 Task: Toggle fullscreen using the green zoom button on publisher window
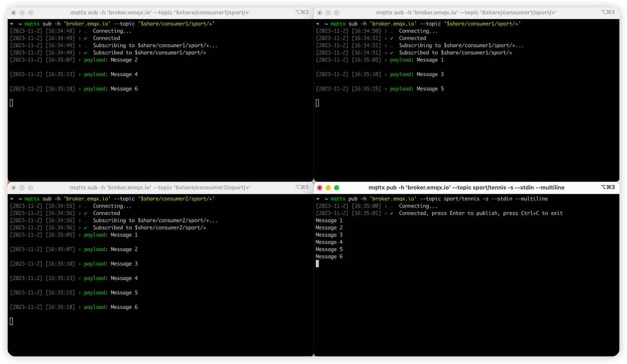click(336, 188)
